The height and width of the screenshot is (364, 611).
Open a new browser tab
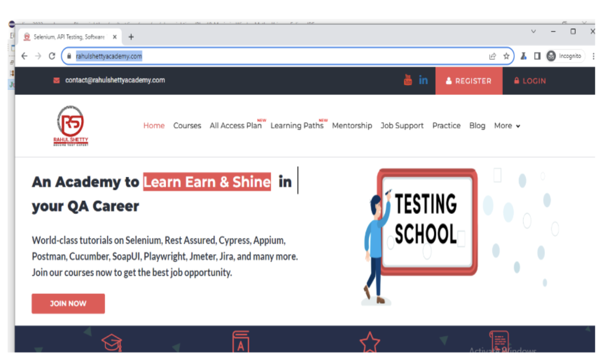131,37
